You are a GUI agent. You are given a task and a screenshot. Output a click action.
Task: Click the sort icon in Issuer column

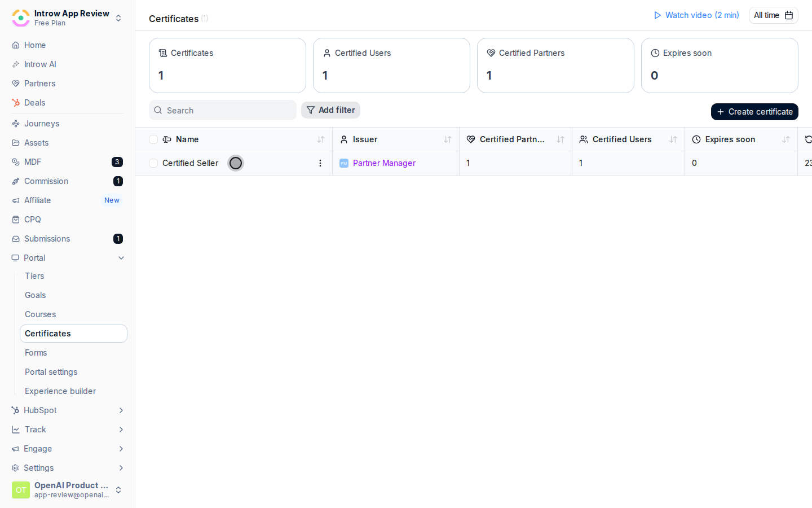coord(448,139)
